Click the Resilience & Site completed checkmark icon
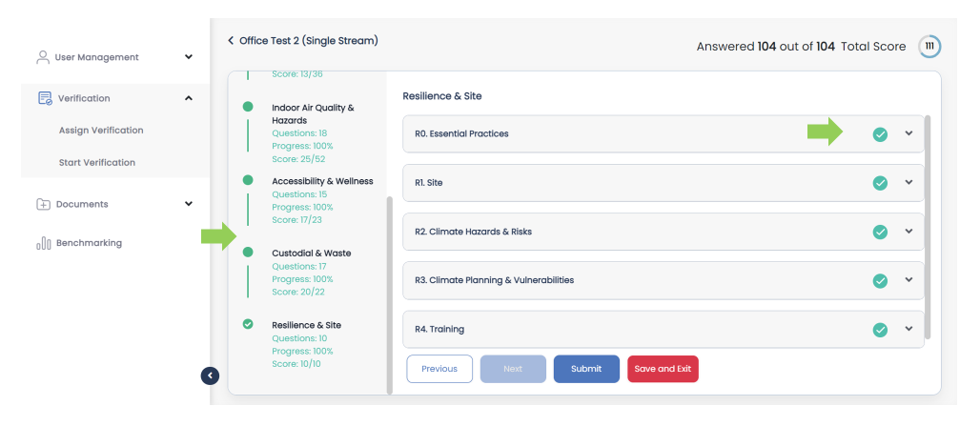Image resolution: width=980 pixels, height=426 pixels. (248, 324)
